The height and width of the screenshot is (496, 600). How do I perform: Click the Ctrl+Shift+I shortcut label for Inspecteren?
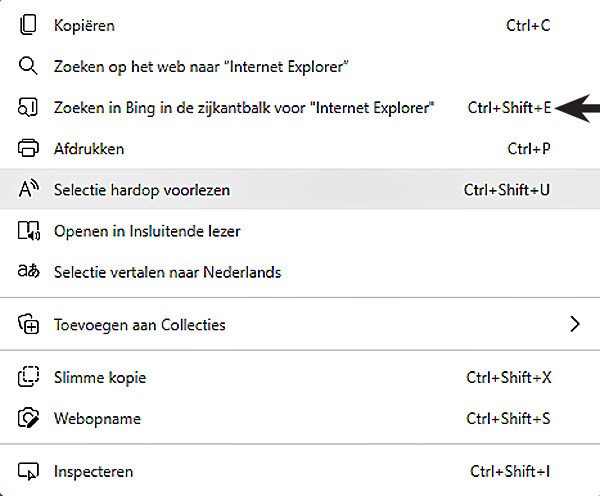[510, 471]
